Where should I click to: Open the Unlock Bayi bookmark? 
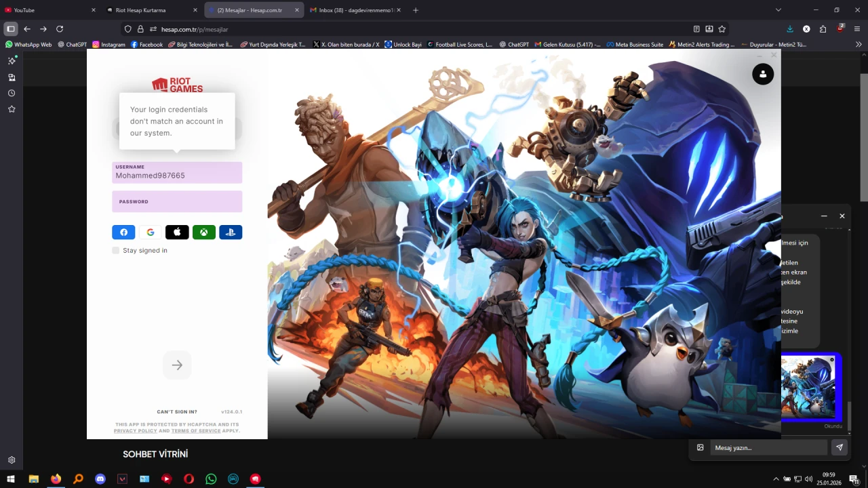pyautogui.click(x=403, y=45)
